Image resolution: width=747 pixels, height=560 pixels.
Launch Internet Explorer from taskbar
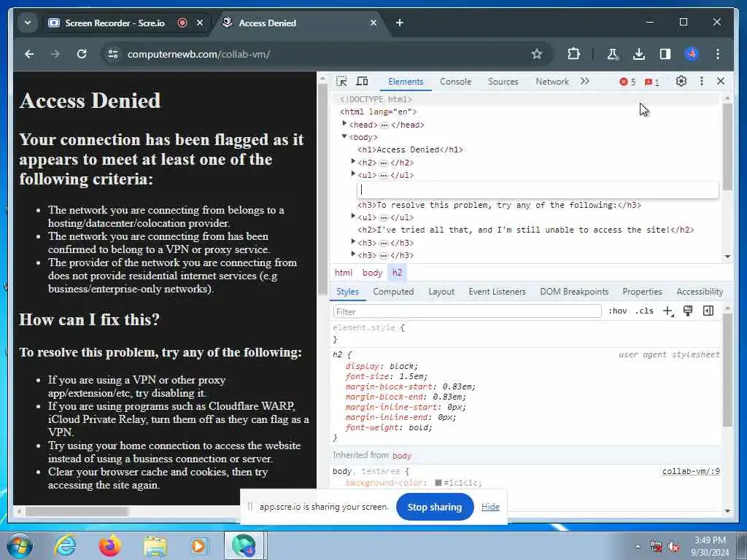click(65, 545)
